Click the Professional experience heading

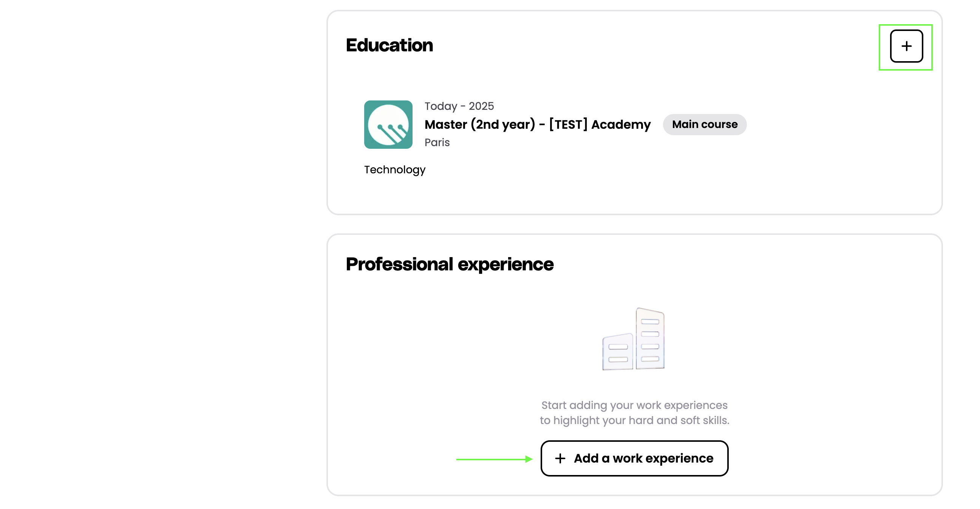tap(449, 264)
